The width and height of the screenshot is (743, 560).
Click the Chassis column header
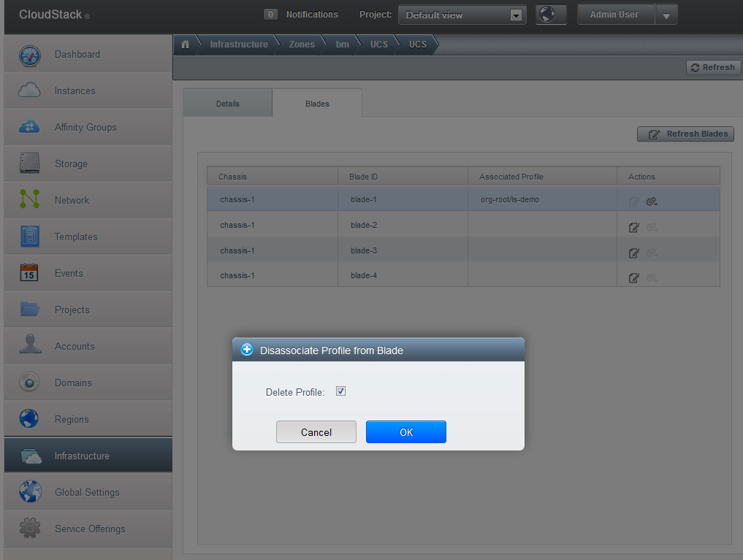tap(273, 177)
